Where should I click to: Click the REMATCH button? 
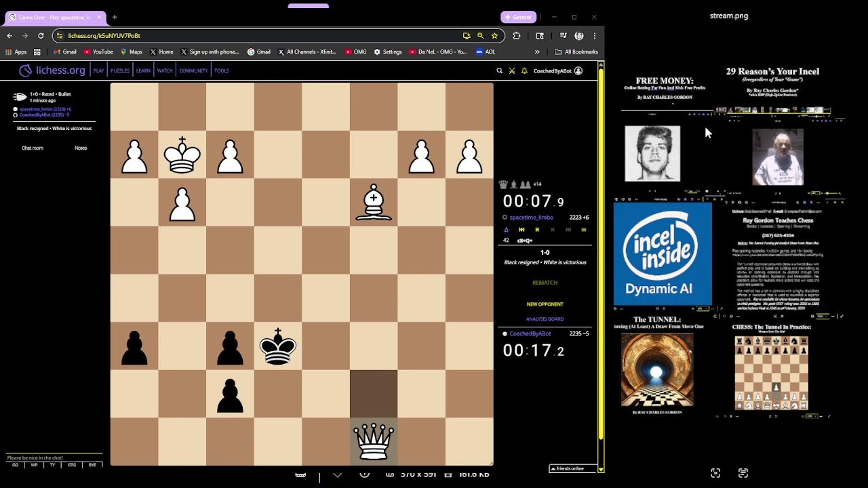pos(545,283)
